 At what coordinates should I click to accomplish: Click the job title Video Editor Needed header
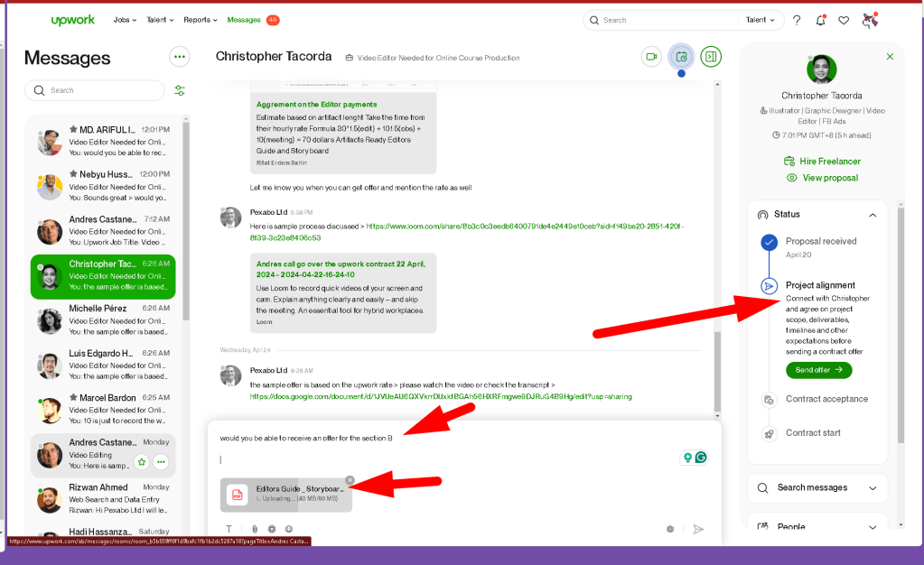[x=438, y=59]
